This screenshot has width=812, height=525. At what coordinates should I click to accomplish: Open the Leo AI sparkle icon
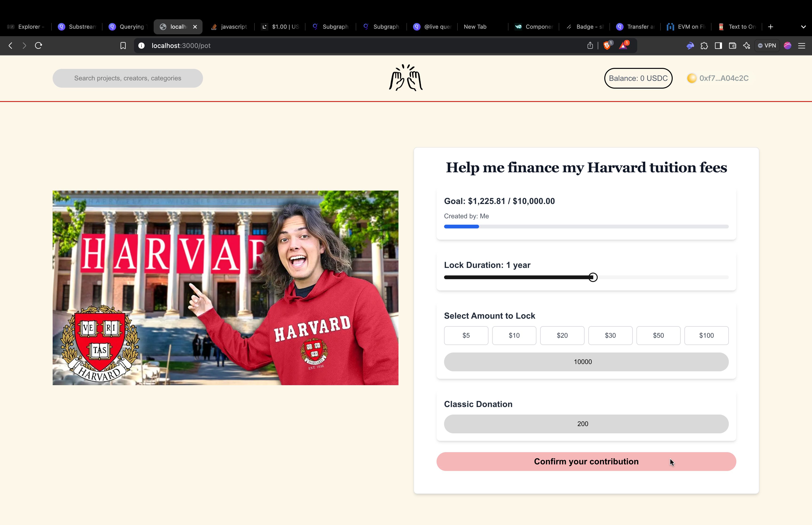pyautogui.click(x=747, y=46)
